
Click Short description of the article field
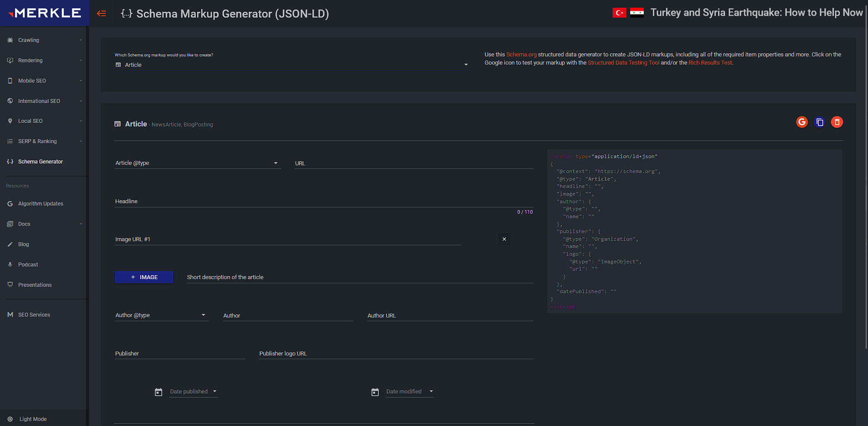360,277
